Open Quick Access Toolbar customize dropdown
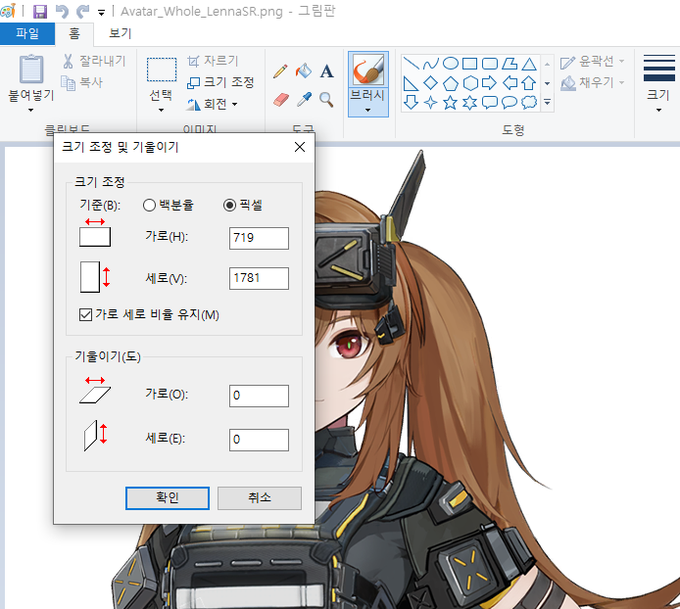Screen dimensions: 680x609 [101, 13]
